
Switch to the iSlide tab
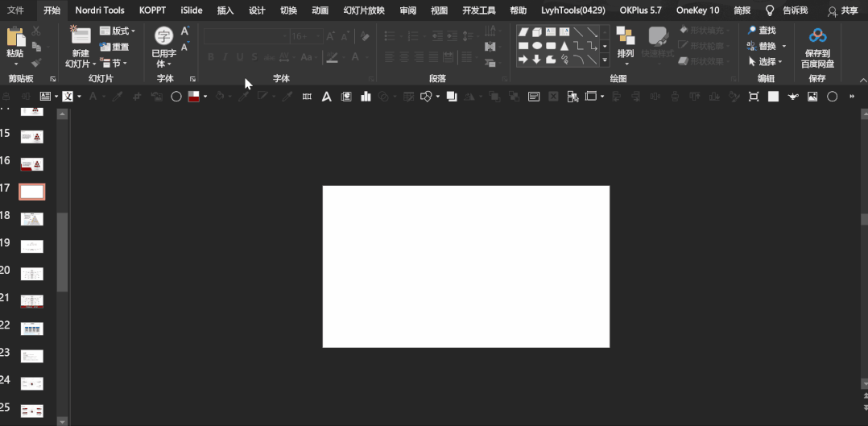click(x=192, y=10)
